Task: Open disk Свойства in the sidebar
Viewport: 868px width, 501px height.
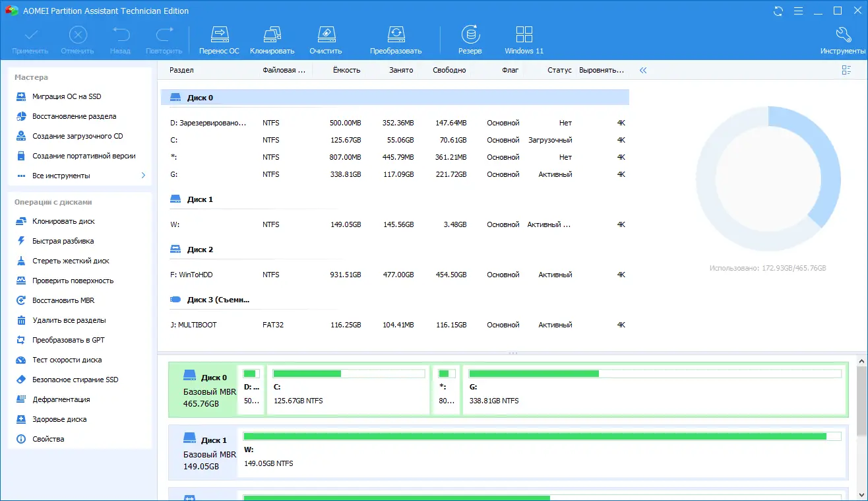Action: [x=40, y=439]
